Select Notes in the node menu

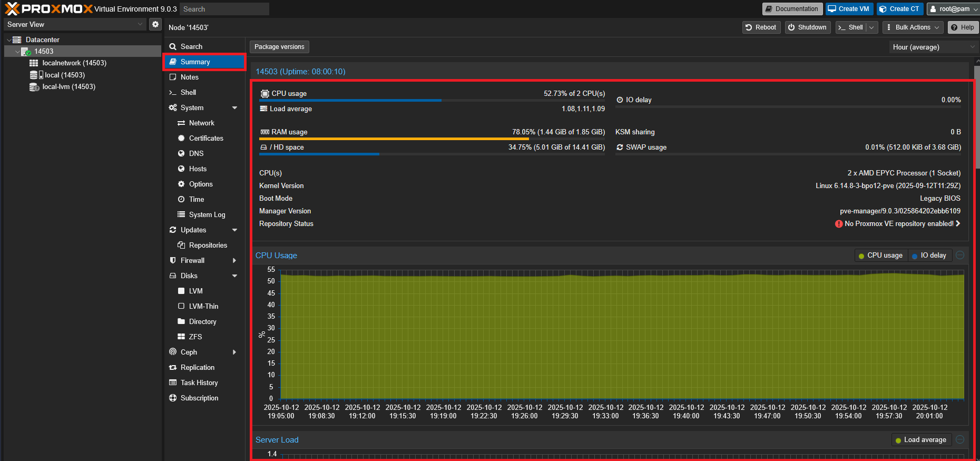point(189,77)
